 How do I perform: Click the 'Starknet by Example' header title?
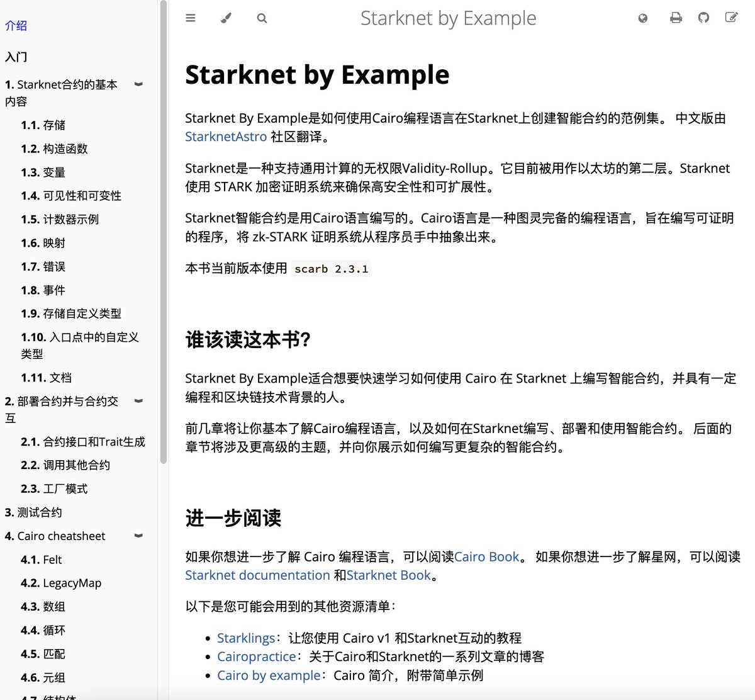pyautogui.click(x=448, y=18)
